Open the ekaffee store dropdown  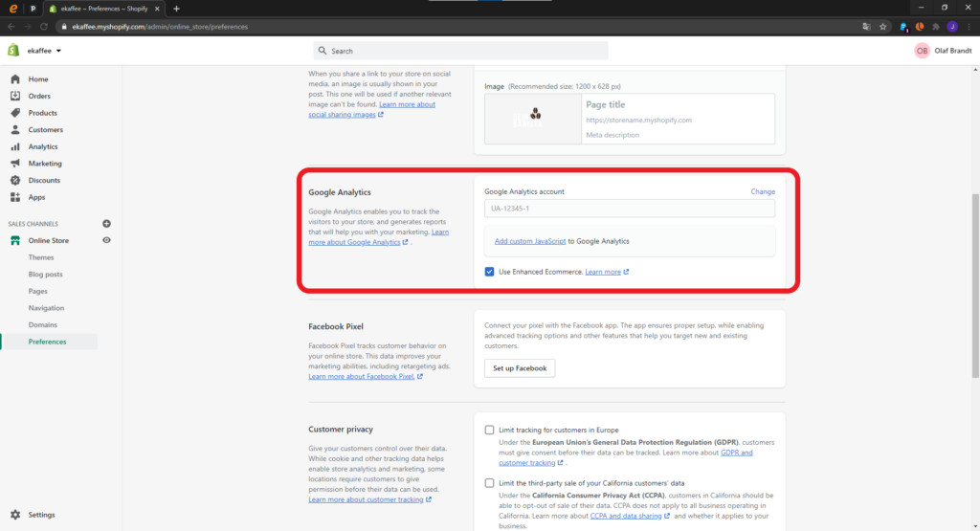pos(44,51)
